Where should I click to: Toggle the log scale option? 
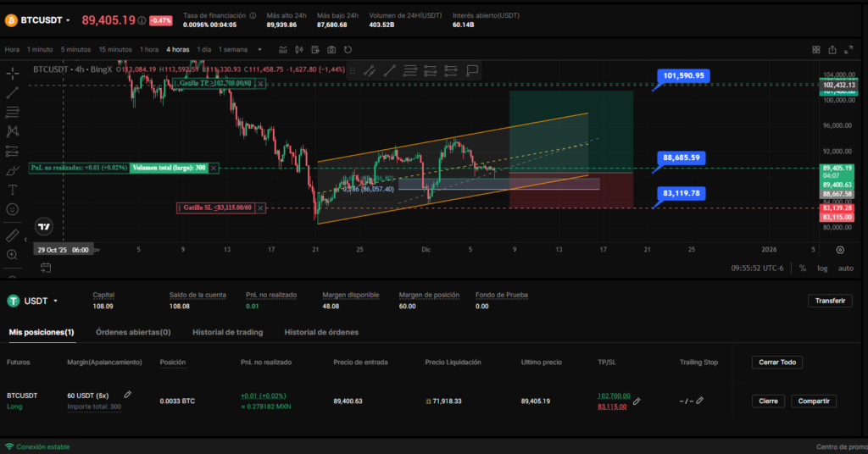pos(822,269)
